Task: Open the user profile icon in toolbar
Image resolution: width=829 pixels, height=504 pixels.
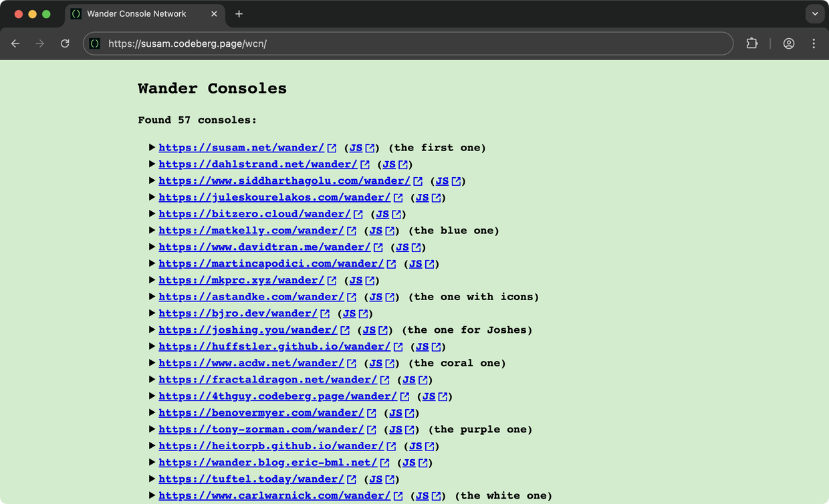Action: tap(789, 43)
